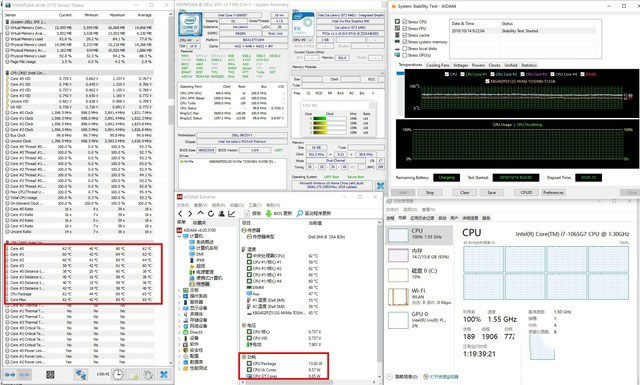Switch to Cooling Fans tab in Stability Test

click(x=438, y=65)
